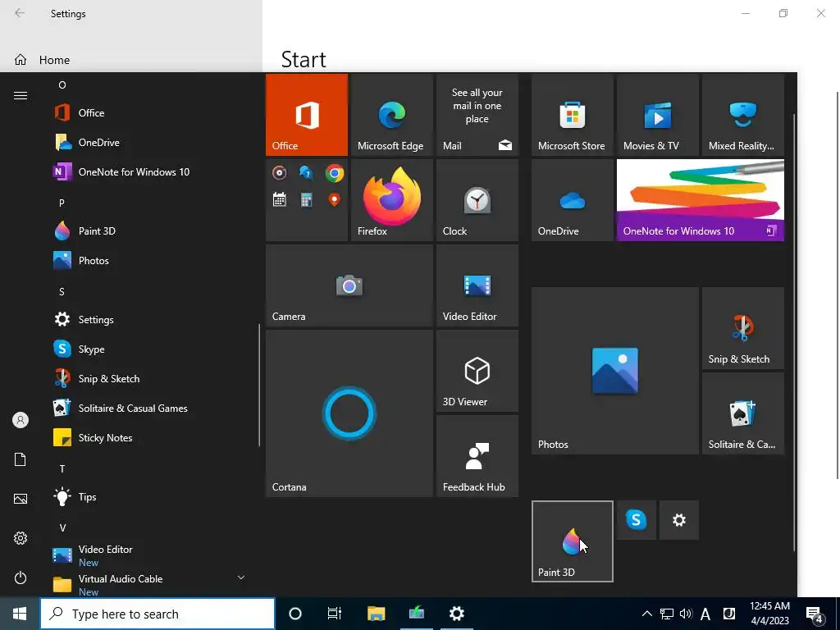Expand the Start menu hamburger
840x630 pixels.
point(21,95)
